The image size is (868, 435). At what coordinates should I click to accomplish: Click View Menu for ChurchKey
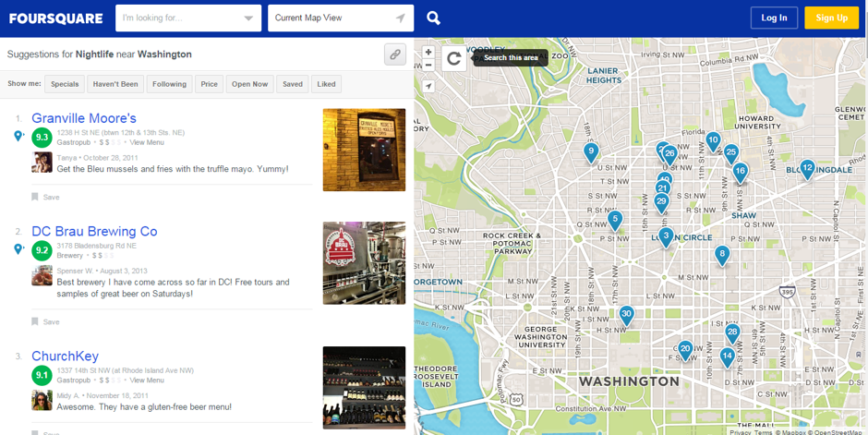(147, 381)
